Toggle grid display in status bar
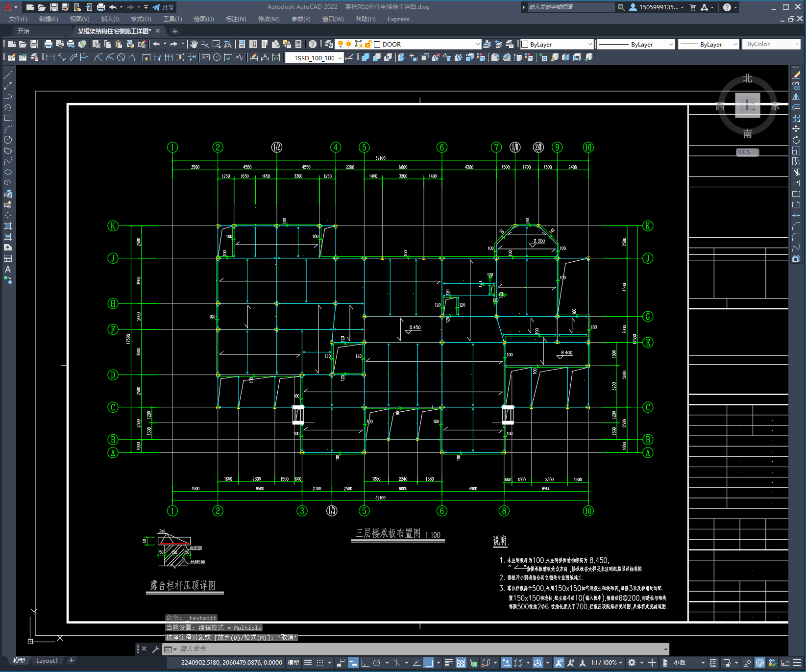 (308, 663)
